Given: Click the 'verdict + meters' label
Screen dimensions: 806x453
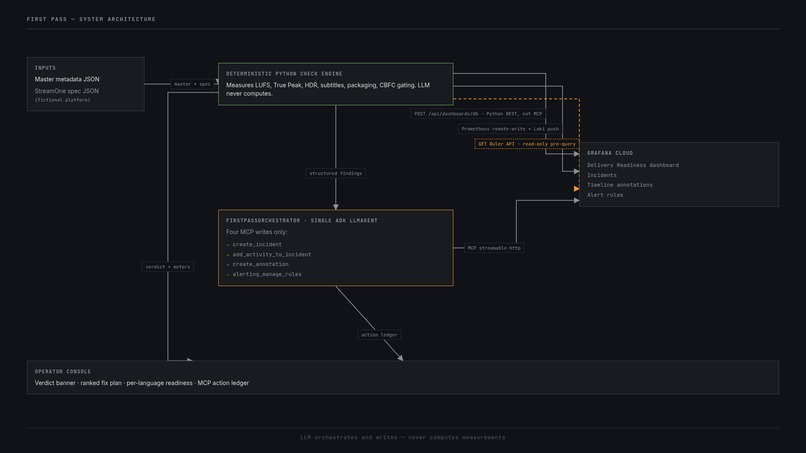Looking at the screenshot, I should pos(168,267).
